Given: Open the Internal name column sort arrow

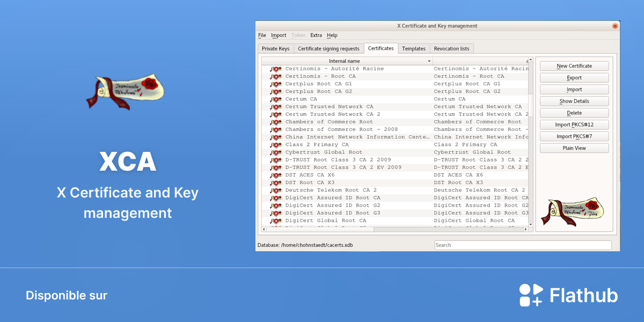Looking at the screenshot, I should [x=429, y=61].
